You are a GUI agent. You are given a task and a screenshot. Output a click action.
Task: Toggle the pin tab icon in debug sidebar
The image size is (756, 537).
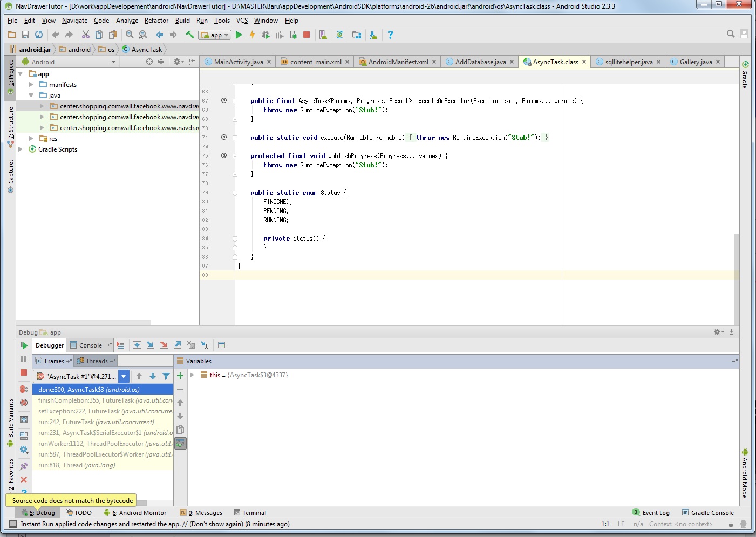pos(24,466)
